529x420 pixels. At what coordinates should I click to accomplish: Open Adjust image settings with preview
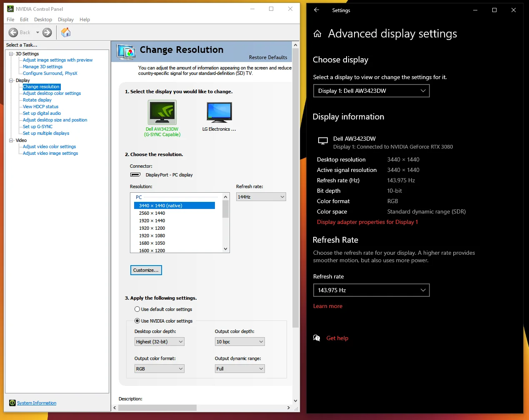(x=57, y=60)
